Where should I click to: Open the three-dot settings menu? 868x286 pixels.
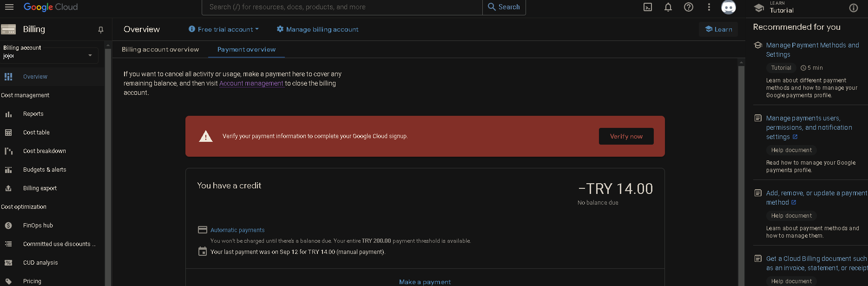coord(709,7)
